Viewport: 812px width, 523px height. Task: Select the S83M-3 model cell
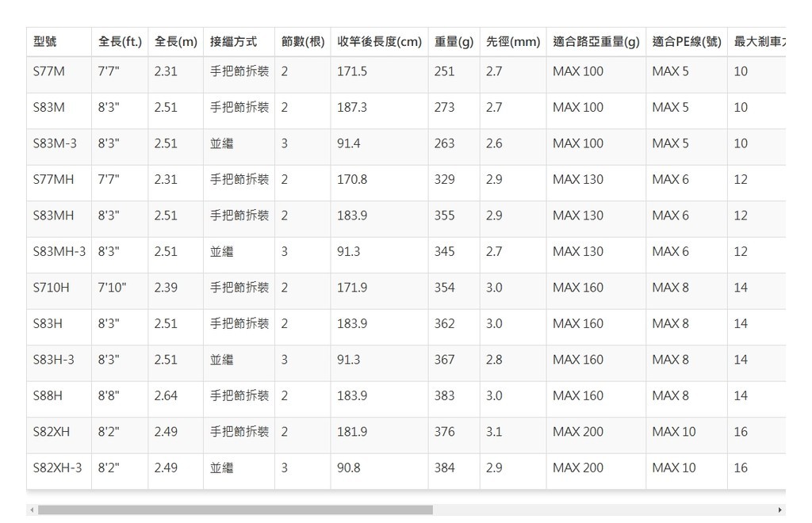tap(56, 143)
